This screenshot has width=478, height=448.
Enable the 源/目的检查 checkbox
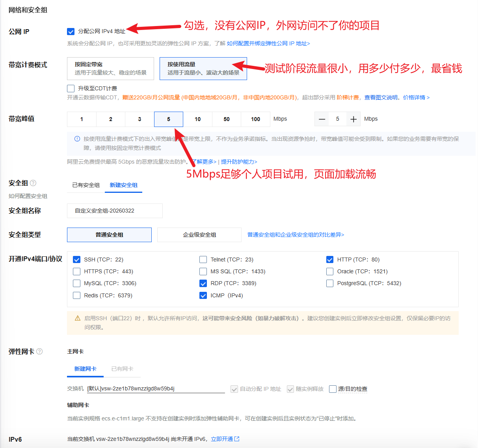[333, 389]
